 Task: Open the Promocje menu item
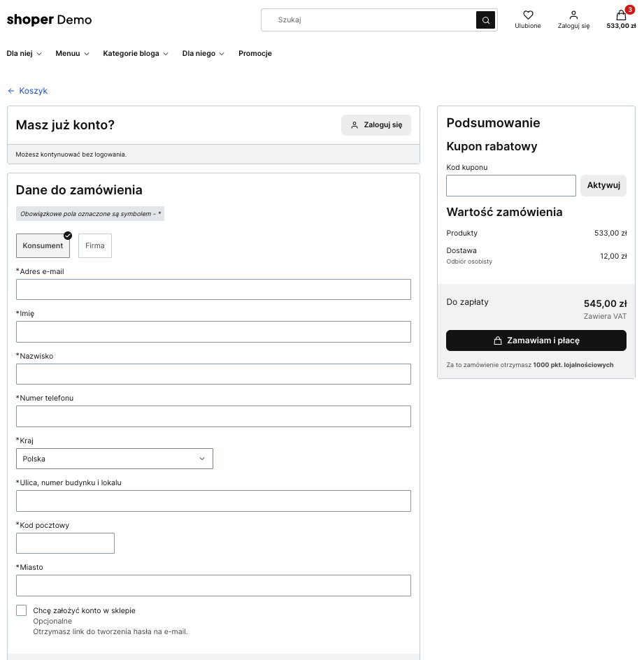255,54
